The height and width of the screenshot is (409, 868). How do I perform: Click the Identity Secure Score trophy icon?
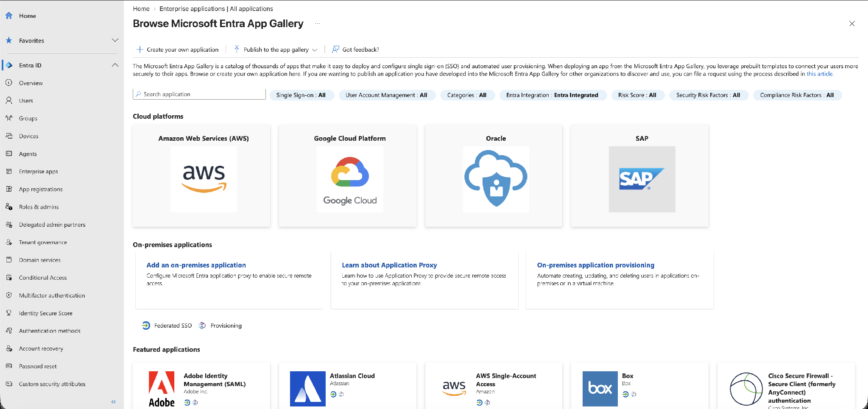point(9,313)
